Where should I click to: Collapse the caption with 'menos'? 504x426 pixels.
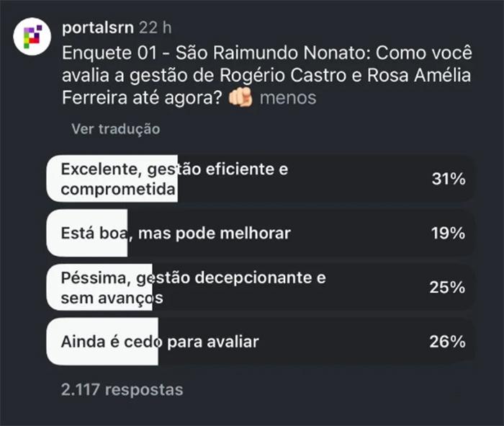[x=287, y=98]
